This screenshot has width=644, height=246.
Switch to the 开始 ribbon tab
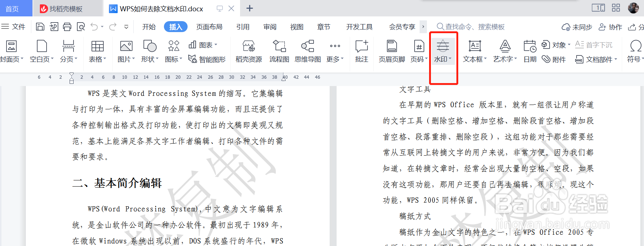point(149,27)
